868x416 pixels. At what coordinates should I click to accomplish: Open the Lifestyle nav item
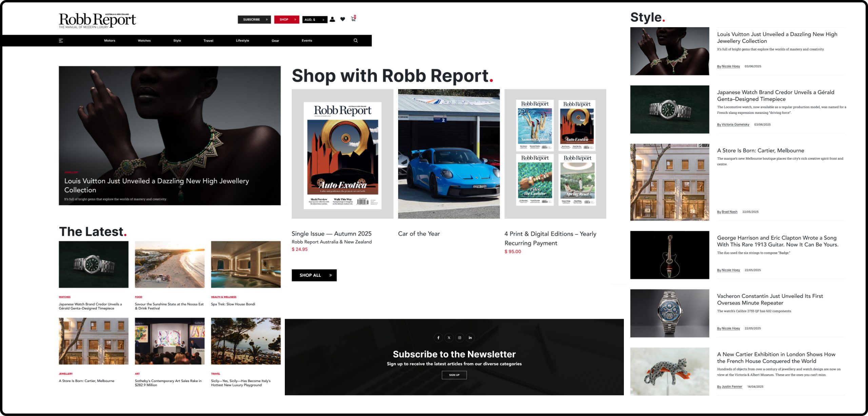(x=242, y=41)
